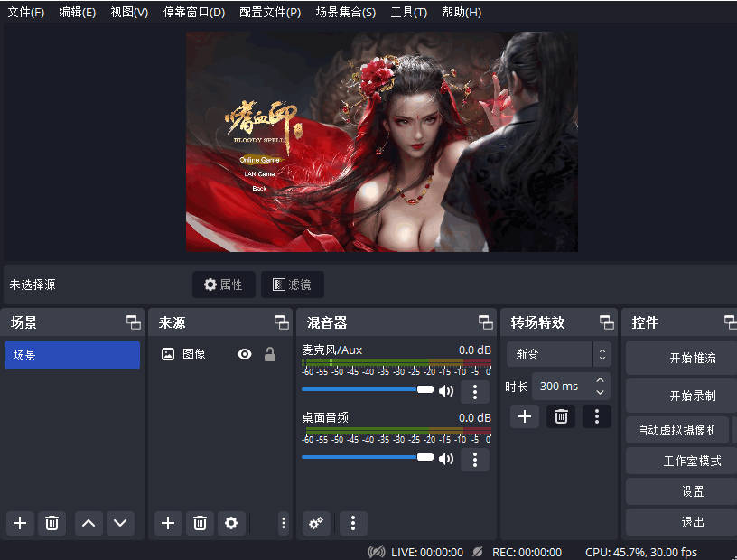This screenshot has width=737, height=560.
Task: Click 退出 exit button
Action: [x=682, y=522]
